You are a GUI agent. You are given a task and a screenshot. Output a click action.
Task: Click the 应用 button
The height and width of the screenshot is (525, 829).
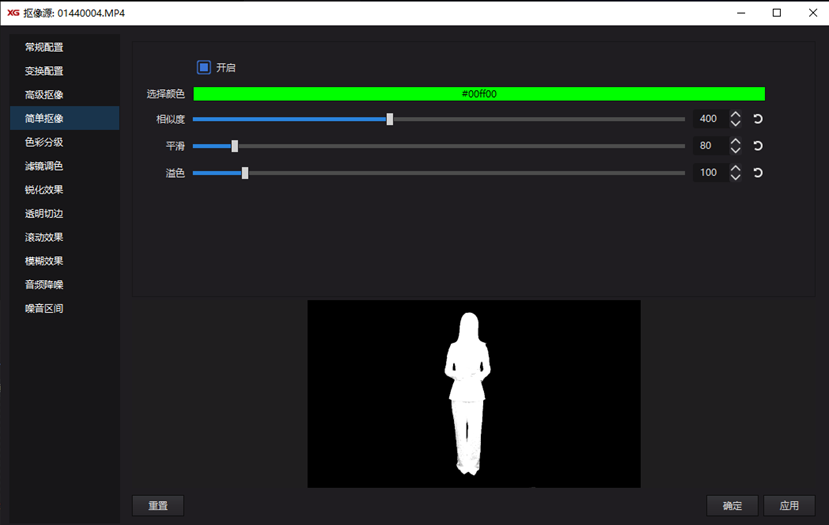[x=789, y=505]
